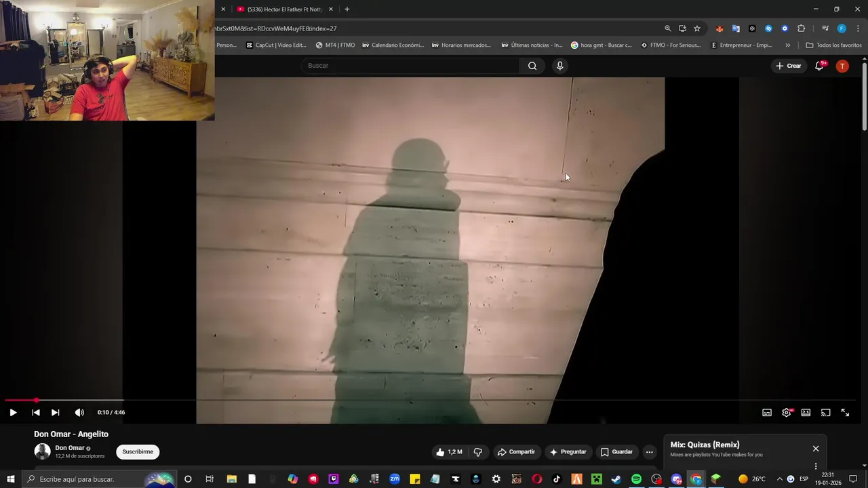Show hidden system tray icons
This screenshot has width=868, height=488.
pyautogui.click(x=779, y=479)
